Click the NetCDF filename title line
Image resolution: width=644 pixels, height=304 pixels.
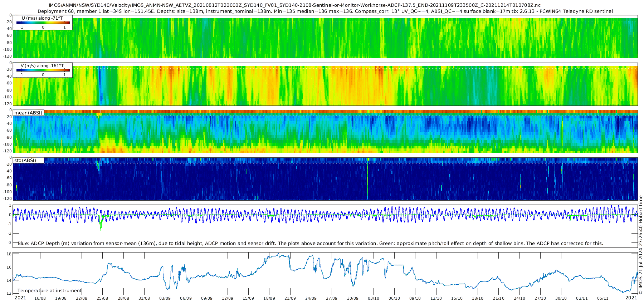[x=294, y=5]
